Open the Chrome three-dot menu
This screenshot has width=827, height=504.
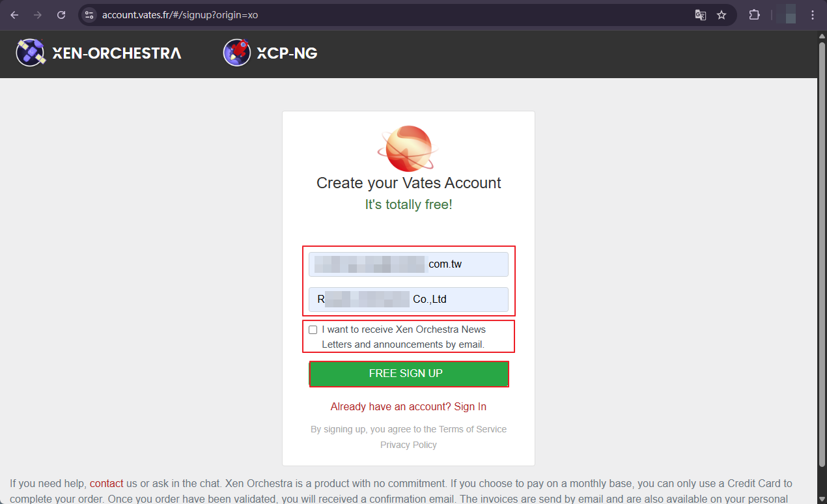pos(812,15)
